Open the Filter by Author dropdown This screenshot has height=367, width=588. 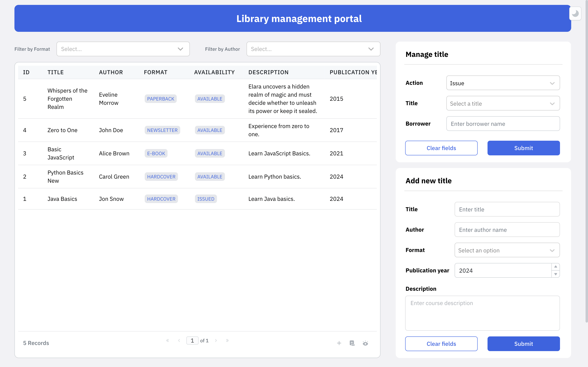point(313,49)
